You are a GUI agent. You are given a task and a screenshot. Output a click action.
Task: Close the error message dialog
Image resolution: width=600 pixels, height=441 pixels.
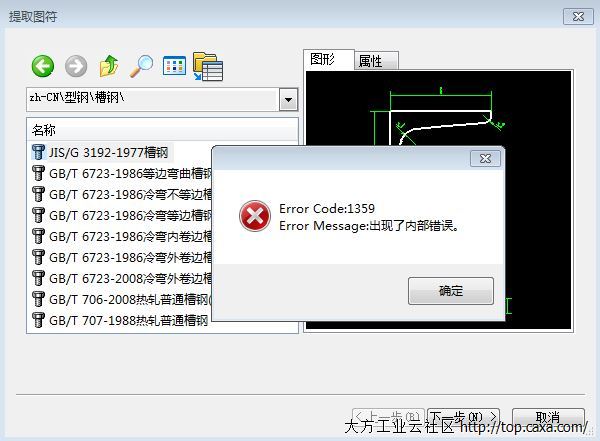485,158
